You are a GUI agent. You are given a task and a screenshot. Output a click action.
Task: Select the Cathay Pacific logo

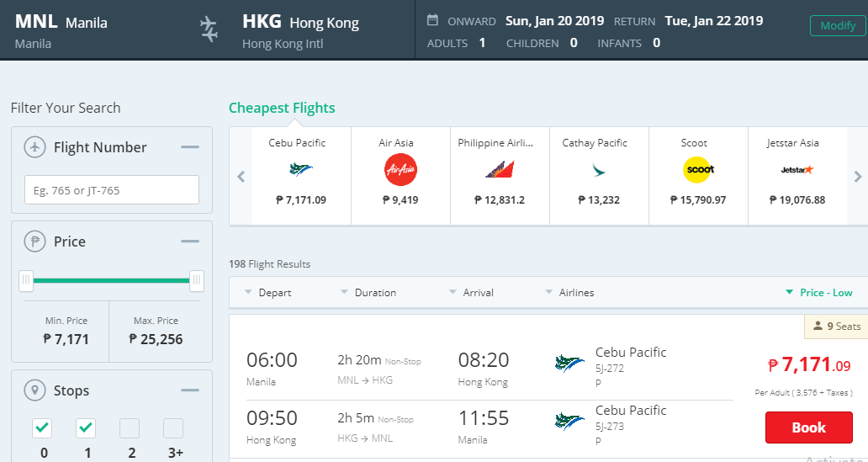click(x=598, y=169)
